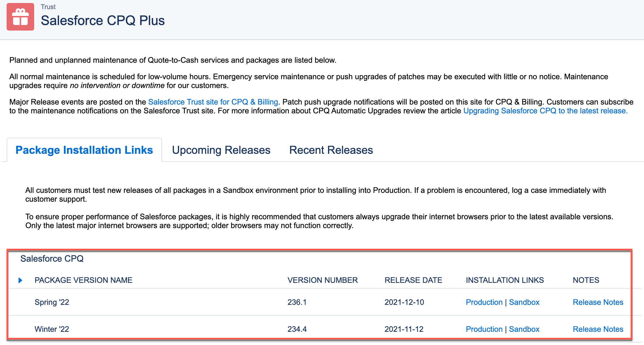Open the Package Installation Links tab

84,150
